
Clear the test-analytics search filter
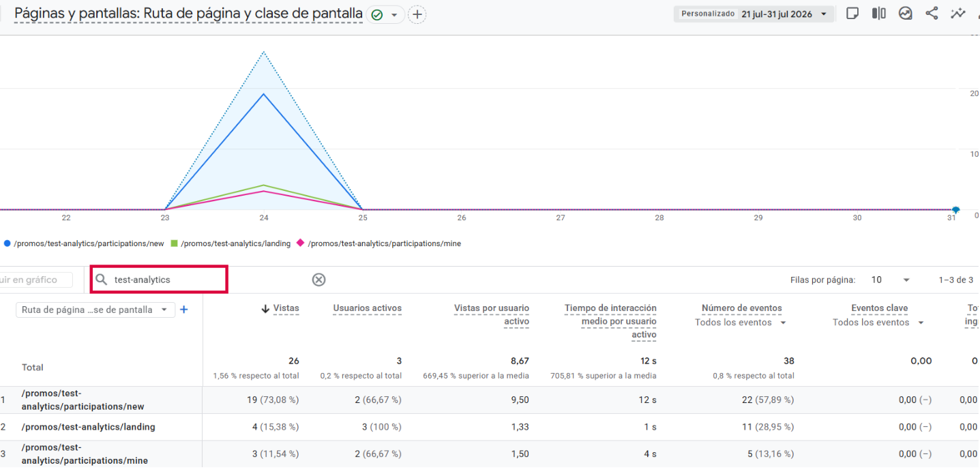pyautogui.click(x=318, y=280)
